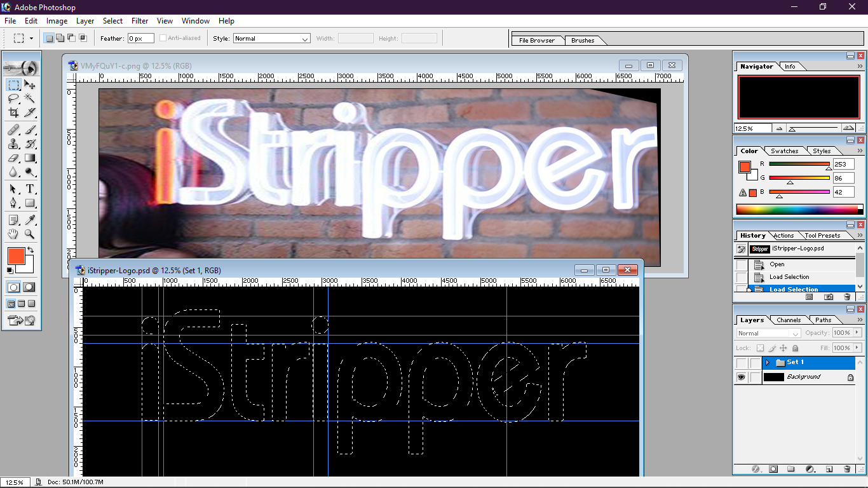Open layer blend mode Normal dropdown
This screenshot has width=868, height=488.
point(769,333)
